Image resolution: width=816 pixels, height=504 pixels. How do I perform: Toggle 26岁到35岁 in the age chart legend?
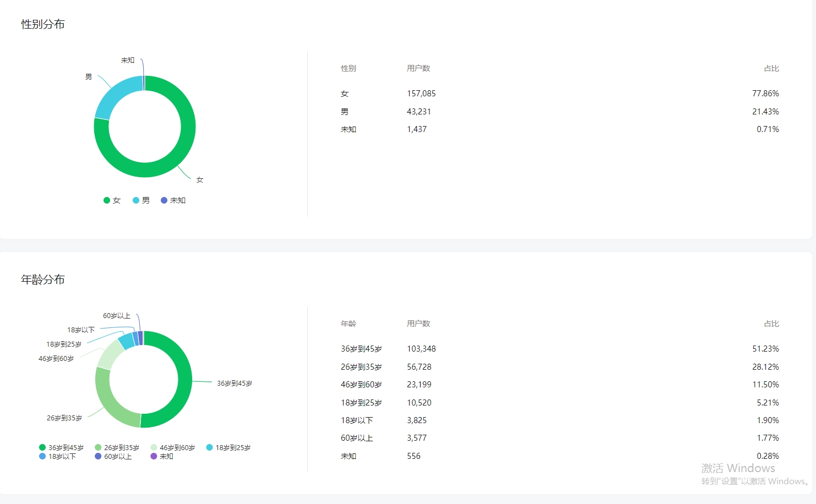click(117, 448)
